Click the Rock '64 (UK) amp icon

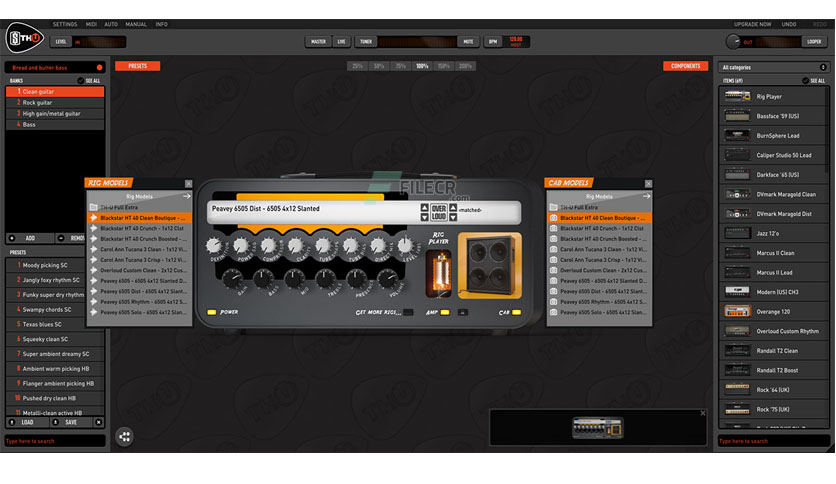[x=737, y=390]
